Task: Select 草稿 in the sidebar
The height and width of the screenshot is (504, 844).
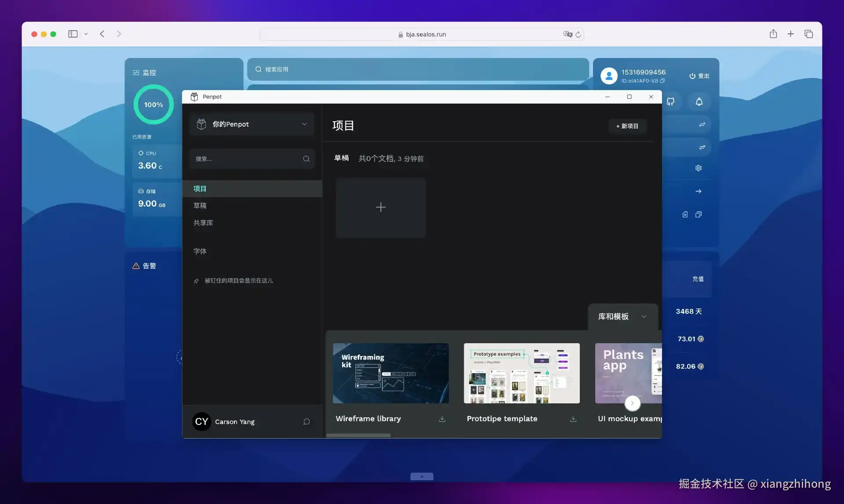Action: point(200,206)
